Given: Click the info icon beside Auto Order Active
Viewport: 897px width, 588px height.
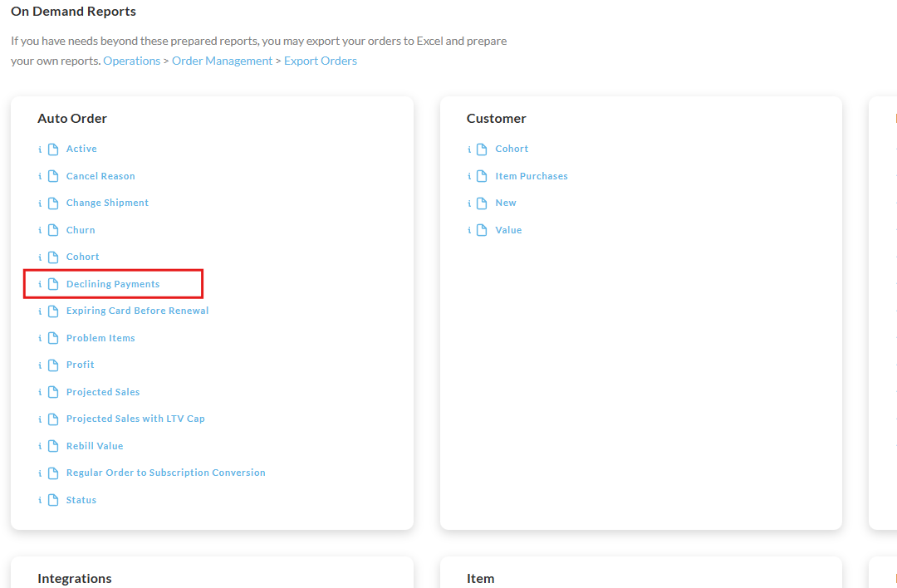Looking at the screenshot, I should (40, 149).
